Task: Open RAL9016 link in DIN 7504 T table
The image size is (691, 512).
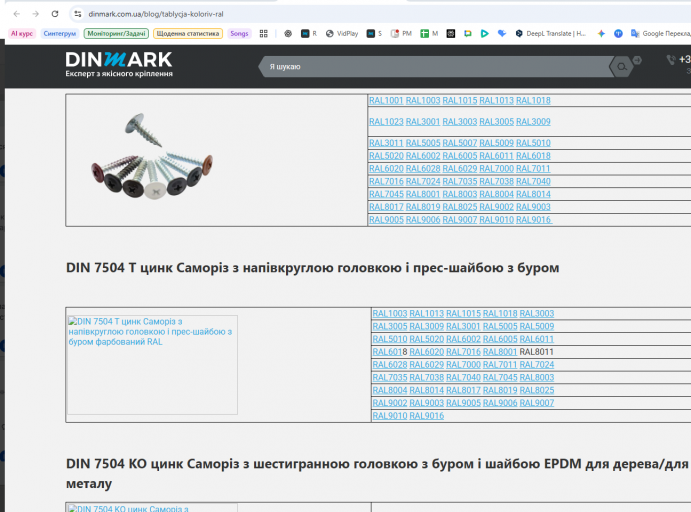Action: [x=427, y=416]
